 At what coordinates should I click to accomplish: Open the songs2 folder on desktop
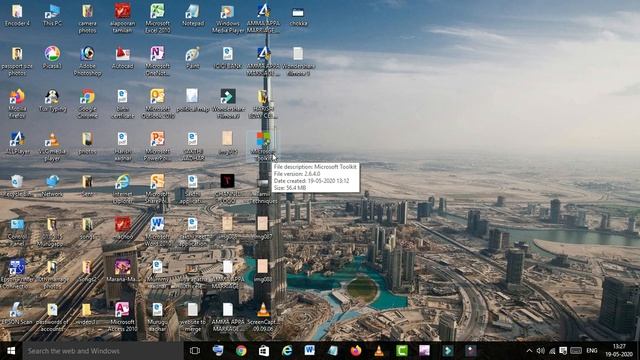[87, 270]
